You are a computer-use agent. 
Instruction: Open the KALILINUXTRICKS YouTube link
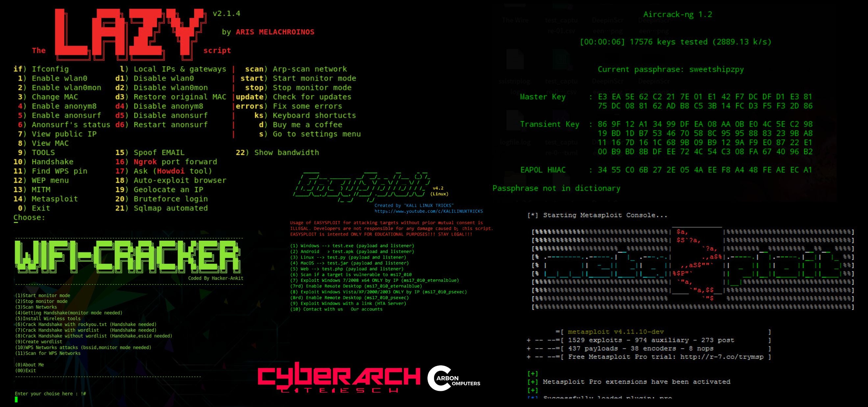(428, 211)
